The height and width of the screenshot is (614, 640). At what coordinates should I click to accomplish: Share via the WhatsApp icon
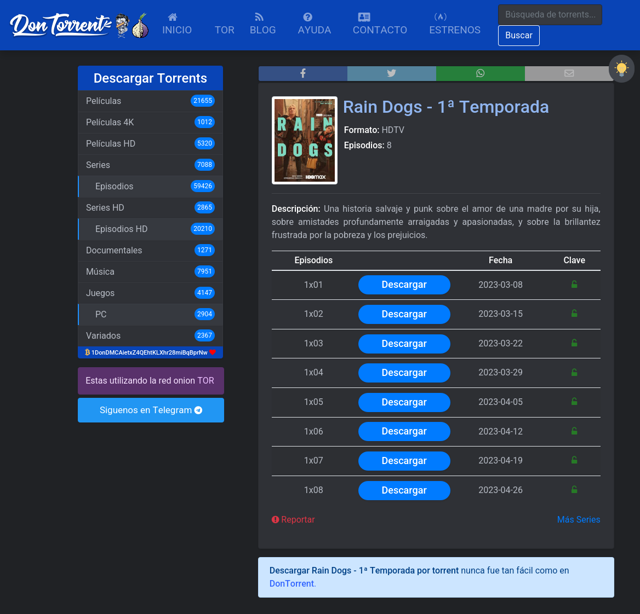480,74
